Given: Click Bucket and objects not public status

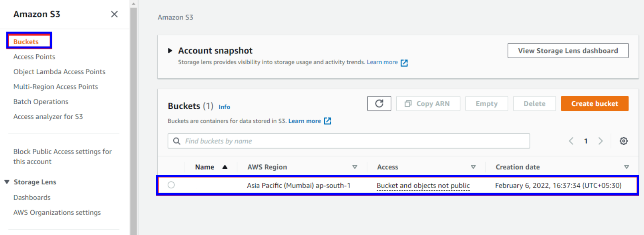Looking at the screenshot, I should 423,186.
